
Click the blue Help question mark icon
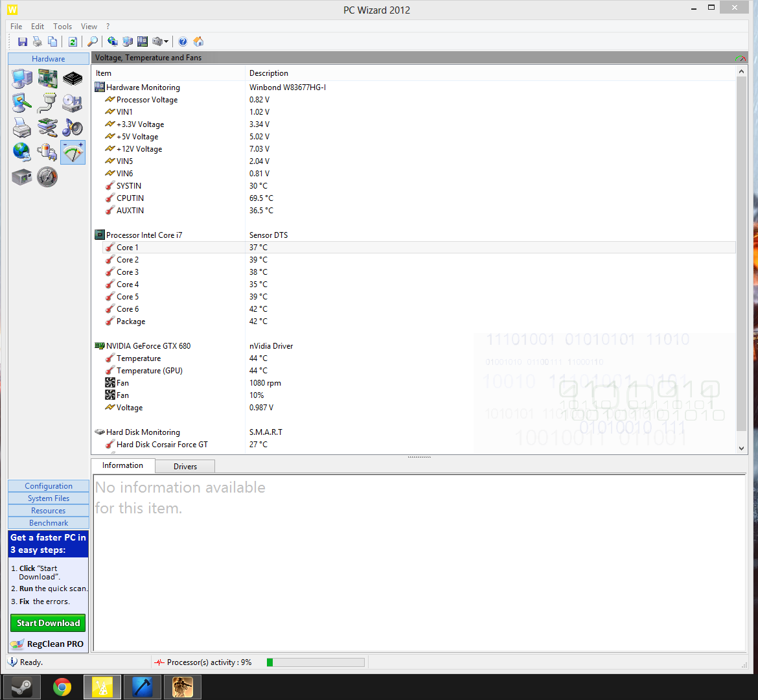[x=183, y=41]
